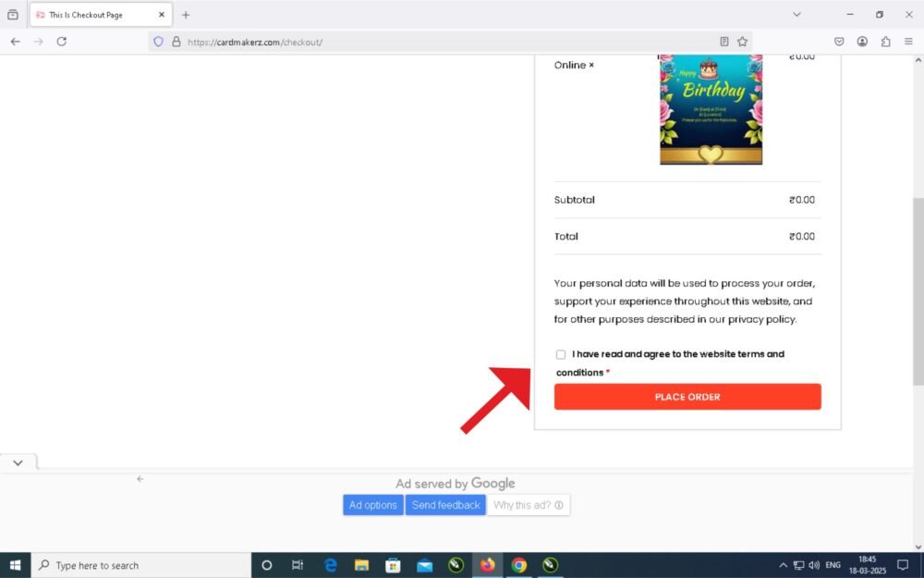Collapse the ad panel with chevron
This screenshot has width=924, height=578.
[18, 462]
